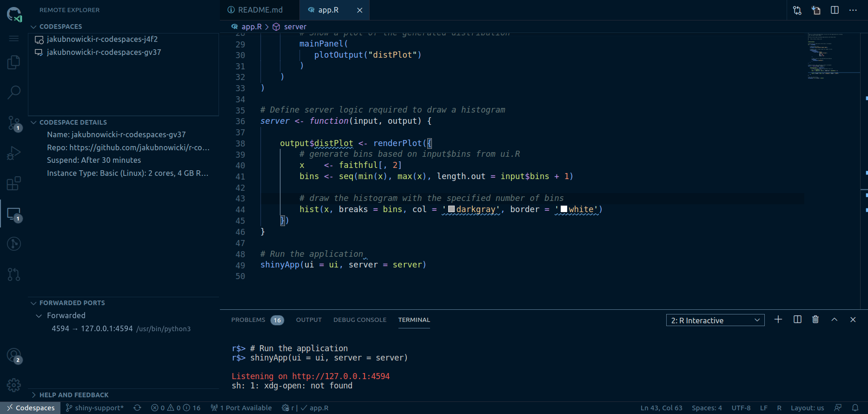Click the darkgray color swatch on line 44
The height and width of the screenshot is (414, 868).
pyautogui.click(x=451, y=209)
